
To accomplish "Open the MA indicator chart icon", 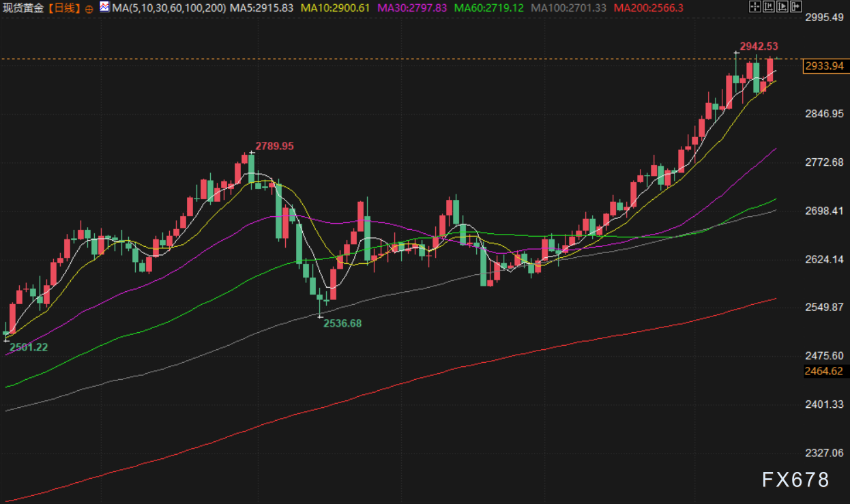I will pyautogui.click(x=104, y=8).
